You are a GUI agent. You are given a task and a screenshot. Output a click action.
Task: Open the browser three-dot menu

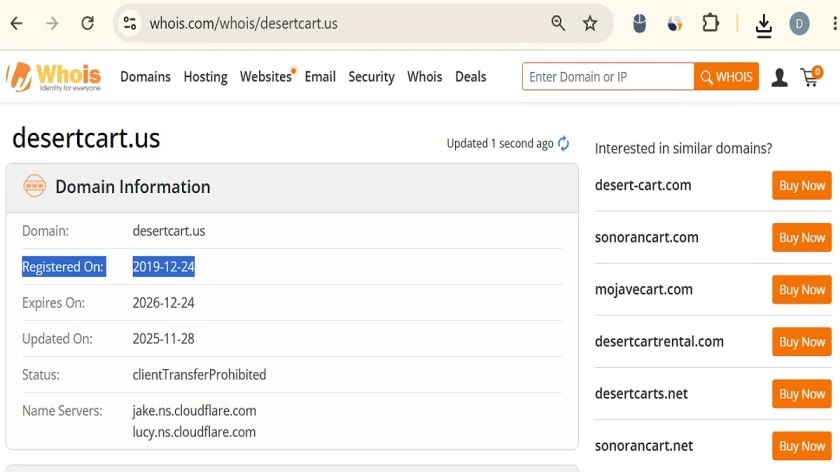835,23
